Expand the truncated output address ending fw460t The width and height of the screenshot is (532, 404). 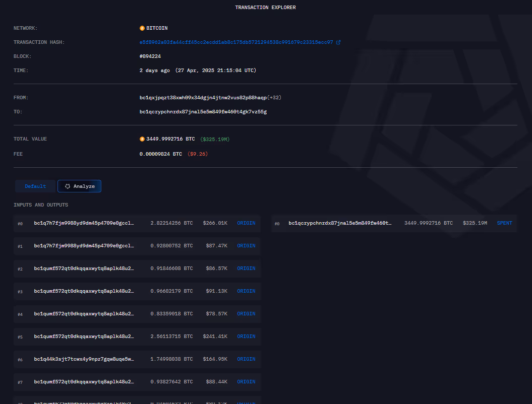click(x=340, y=223)
